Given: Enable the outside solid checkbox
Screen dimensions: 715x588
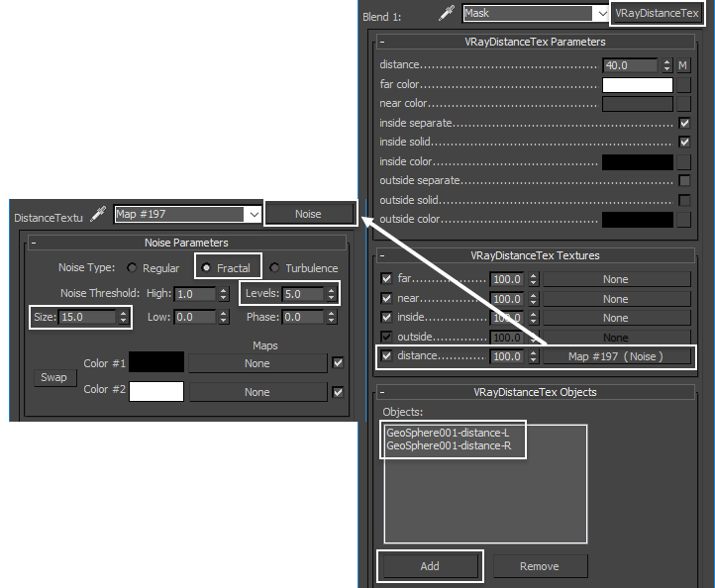Looking at the screenshot, I should pyautogui.click(x=684, y=200).
